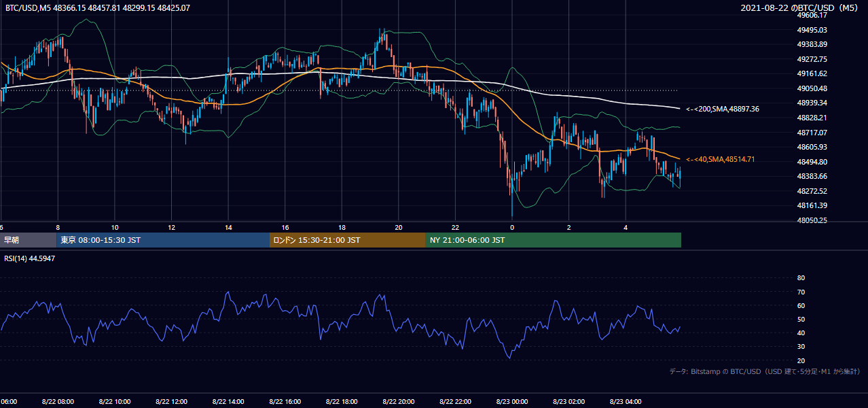The image size is (868, 408).
Task: Click the RSI(14) 44.5947 indicator label
Action: tap(30, 258)
